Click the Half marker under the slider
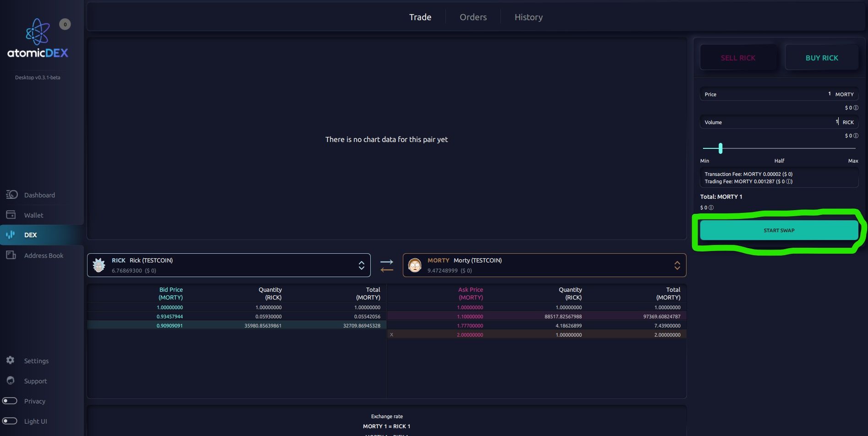The height and width of the screenshot is (436, 868). click(779, 161)
